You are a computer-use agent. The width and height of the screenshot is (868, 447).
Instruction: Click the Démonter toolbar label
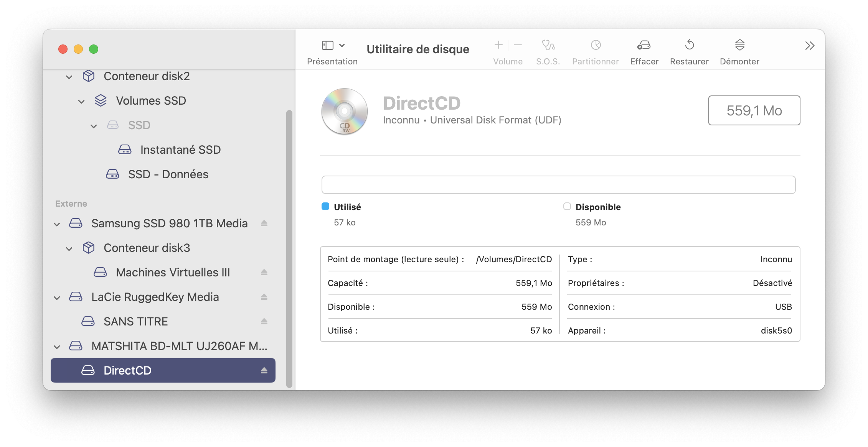(x=740, y=61)
